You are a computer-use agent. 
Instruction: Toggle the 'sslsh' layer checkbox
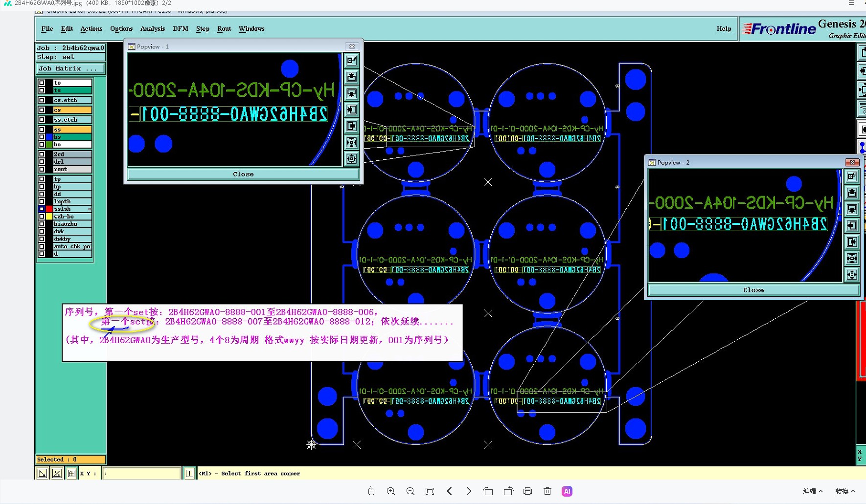click(x=42, y=209)
